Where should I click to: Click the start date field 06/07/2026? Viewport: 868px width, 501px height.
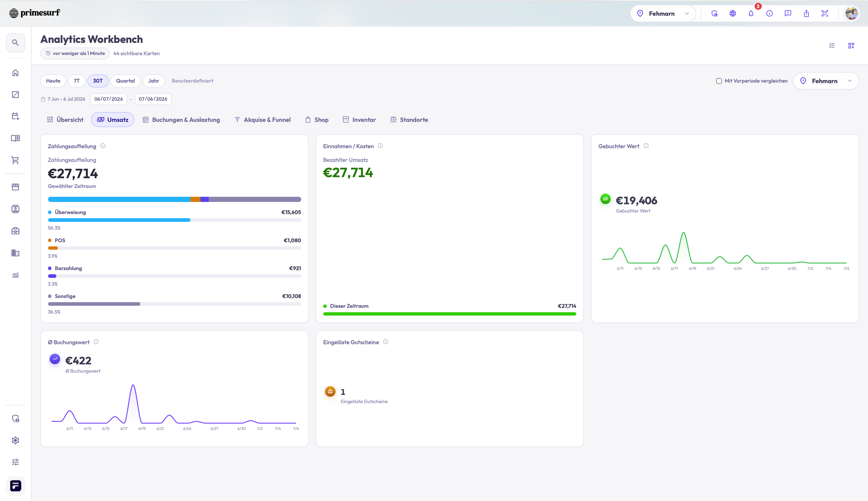pyautogui.click(x=109, y=99)
